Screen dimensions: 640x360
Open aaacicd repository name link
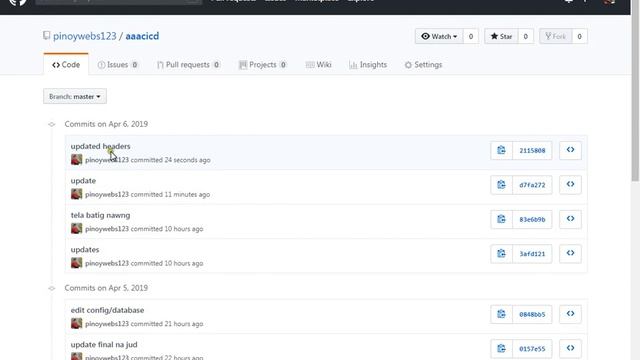coord(142,36)
